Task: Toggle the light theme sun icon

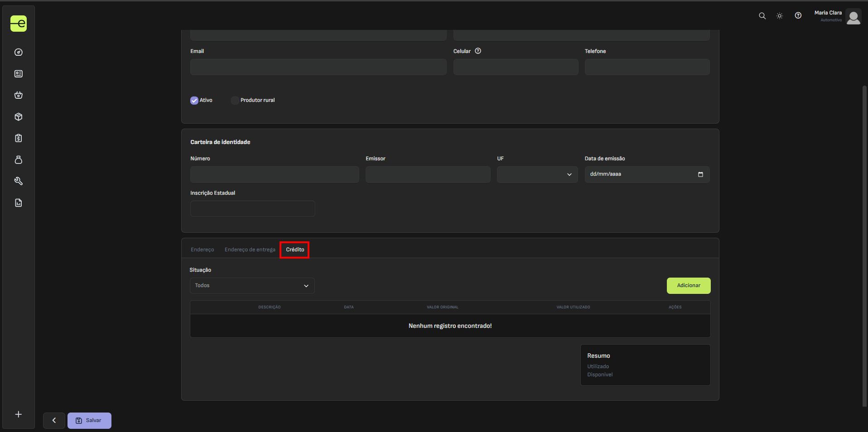Action: pyautogui.click(x=779, y=16)
